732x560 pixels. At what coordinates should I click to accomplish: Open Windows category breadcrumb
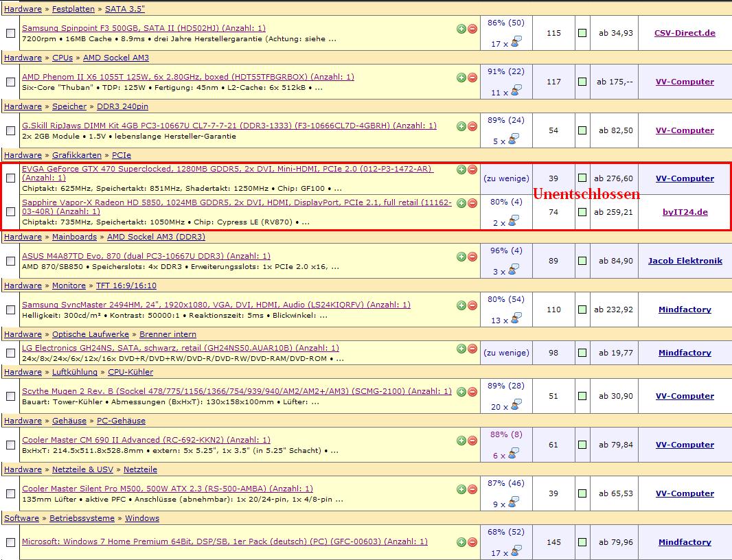click(142, 518)
